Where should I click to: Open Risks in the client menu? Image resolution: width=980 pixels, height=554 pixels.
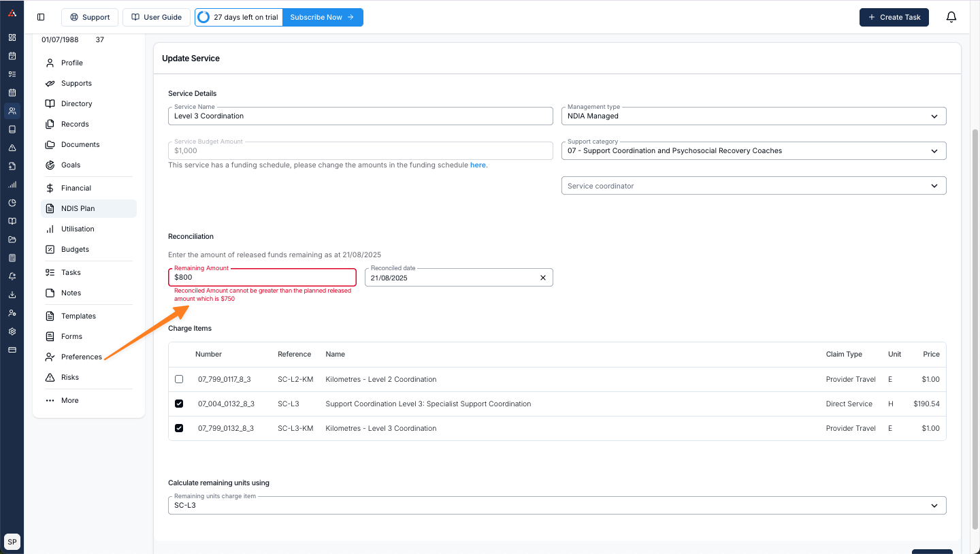(x=88, y=377)
